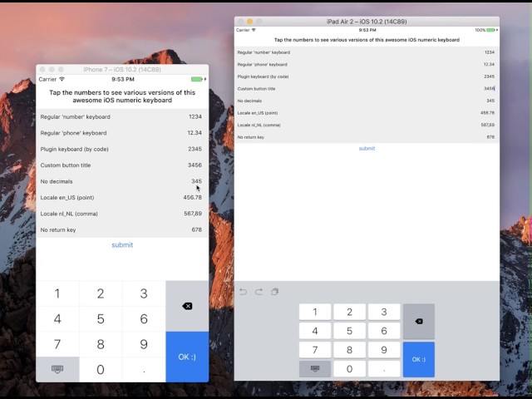Tap key 6 on iPhone keyboard

point(144,319)
